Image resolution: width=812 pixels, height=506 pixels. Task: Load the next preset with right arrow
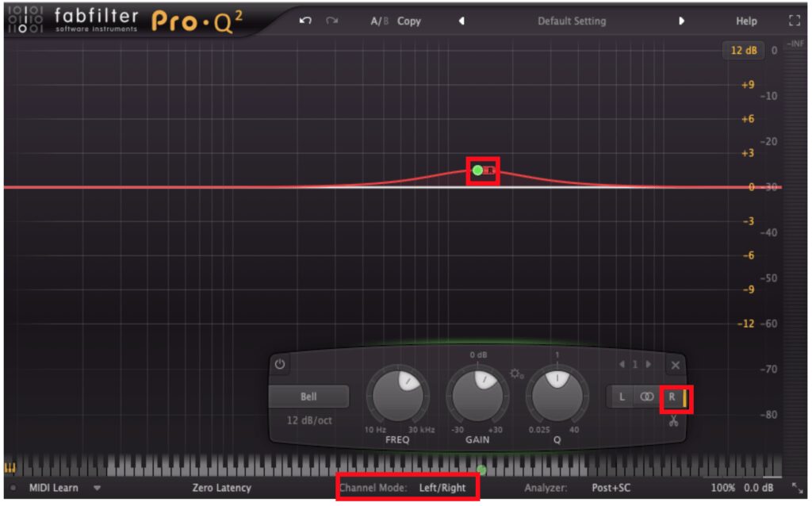pyautogui.click(x=681, y=21)
